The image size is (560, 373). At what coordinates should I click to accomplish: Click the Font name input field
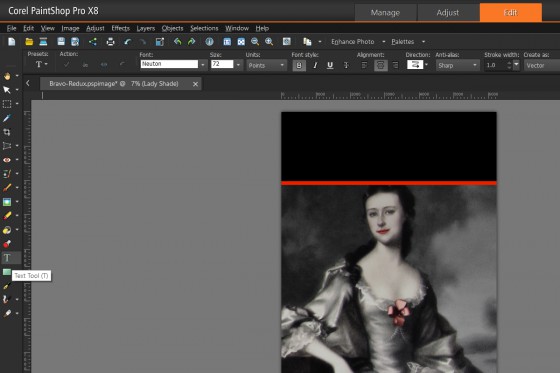click(169, 64)
